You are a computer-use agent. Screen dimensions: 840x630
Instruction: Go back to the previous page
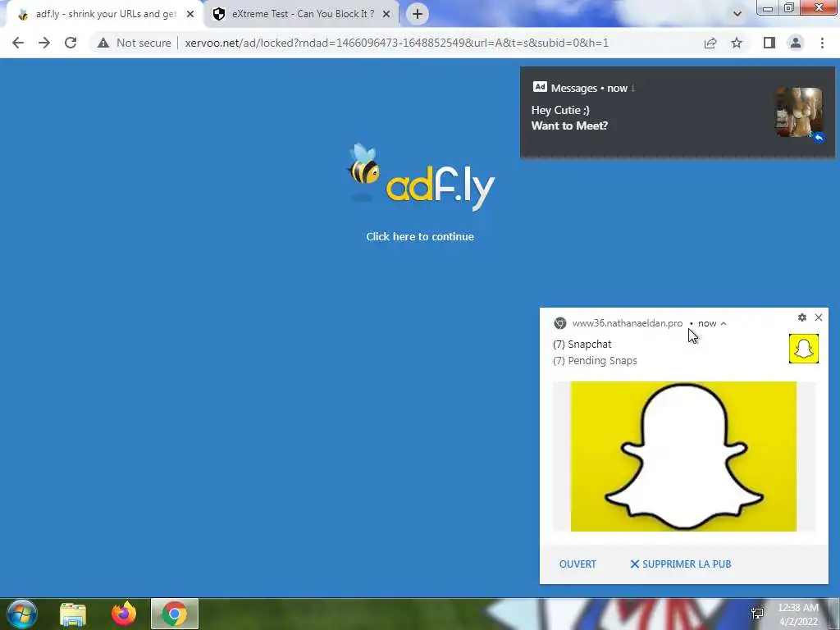coord(18,43)
